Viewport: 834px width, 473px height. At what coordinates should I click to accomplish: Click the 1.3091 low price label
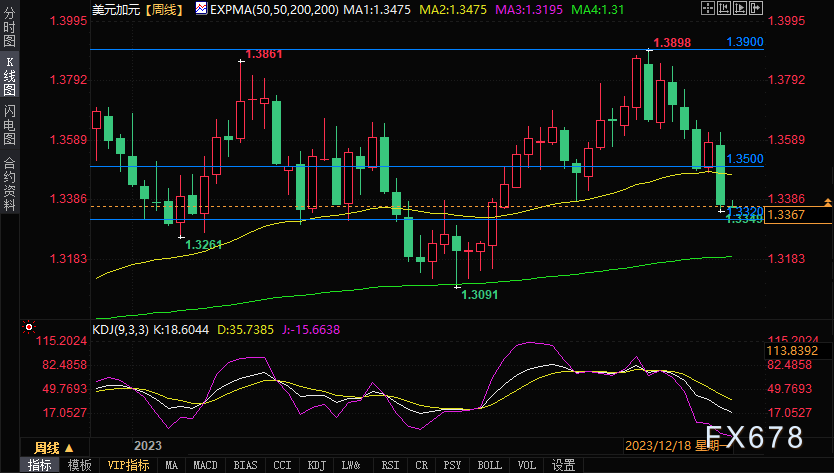(x=479, y=295)
